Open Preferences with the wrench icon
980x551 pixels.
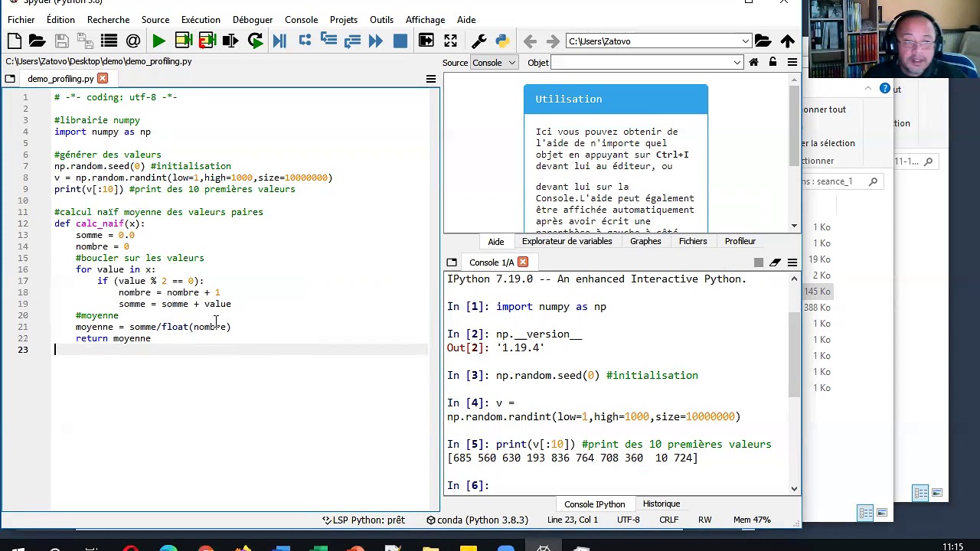point(479,41)
